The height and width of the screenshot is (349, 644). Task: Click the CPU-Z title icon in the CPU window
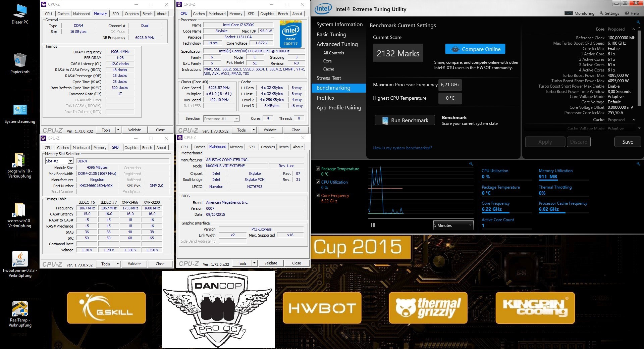pyautogui.click(x=179, y=4)
